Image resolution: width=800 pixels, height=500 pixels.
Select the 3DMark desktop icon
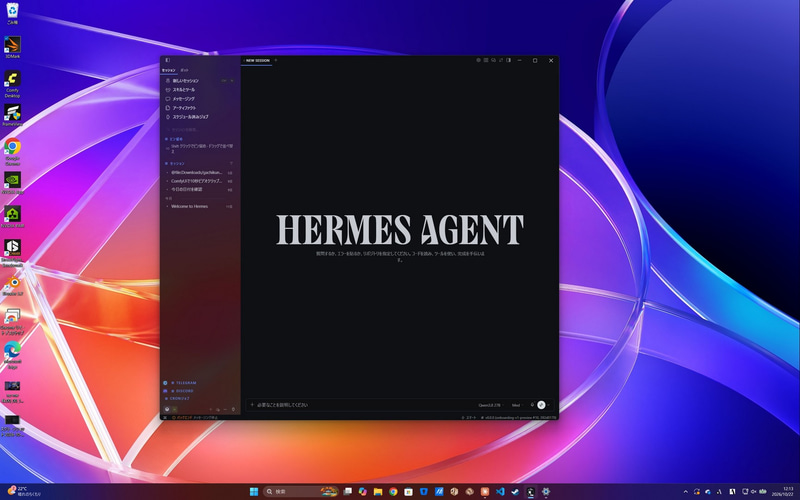[12, 47]
